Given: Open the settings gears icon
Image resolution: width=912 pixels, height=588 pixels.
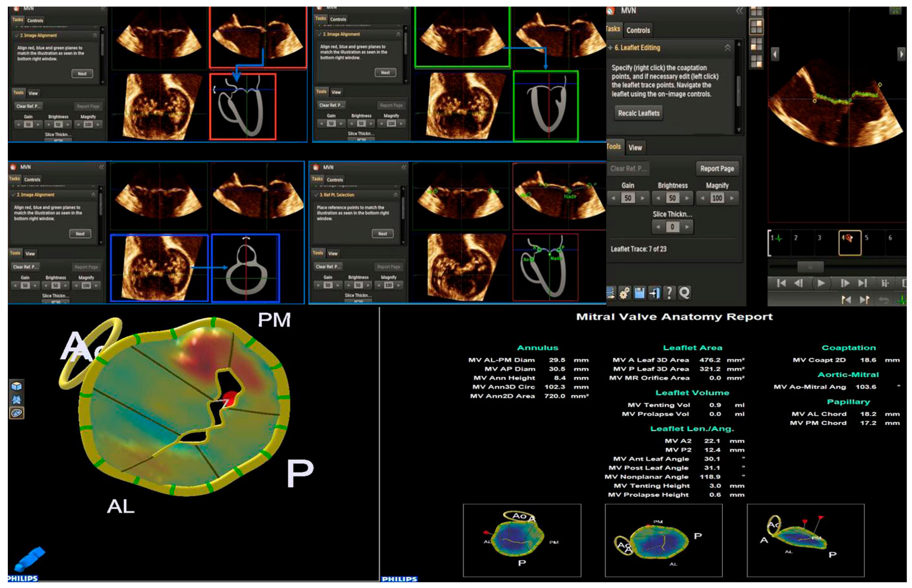Looking at the screenshot, I should [624, 293].
